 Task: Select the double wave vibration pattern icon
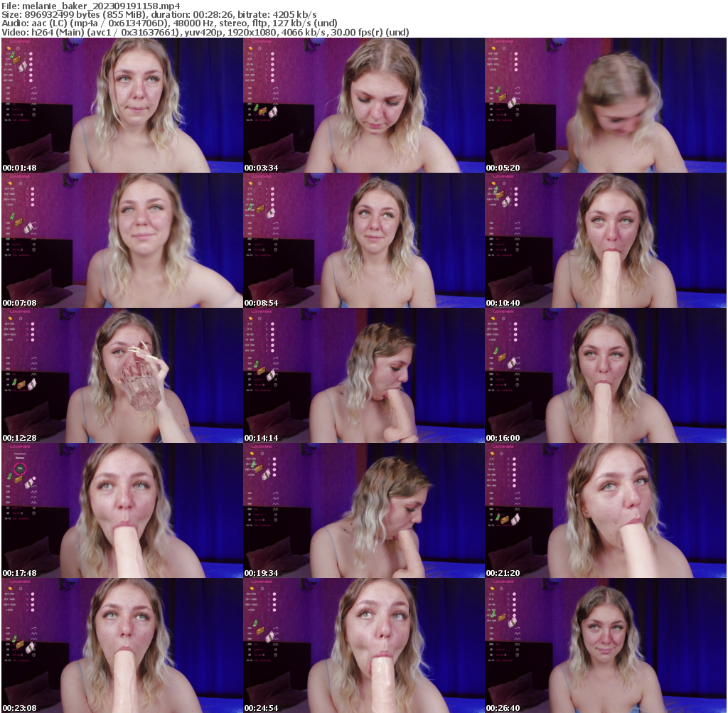pos(34,92)
